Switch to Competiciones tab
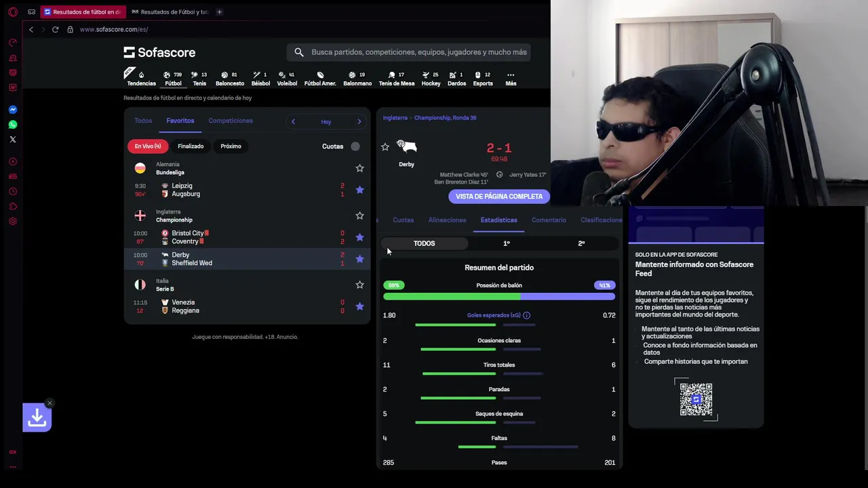Image resolution: width=868 pixels, height=488 pixels. pyautogui.click(x=231, y=121)
